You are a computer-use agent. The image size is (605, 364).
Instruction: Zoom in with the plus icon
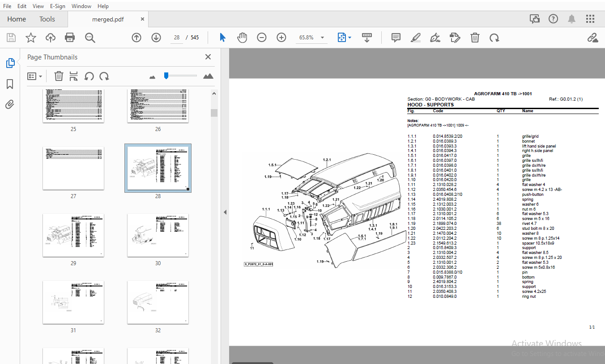click(x=281, y=38)
